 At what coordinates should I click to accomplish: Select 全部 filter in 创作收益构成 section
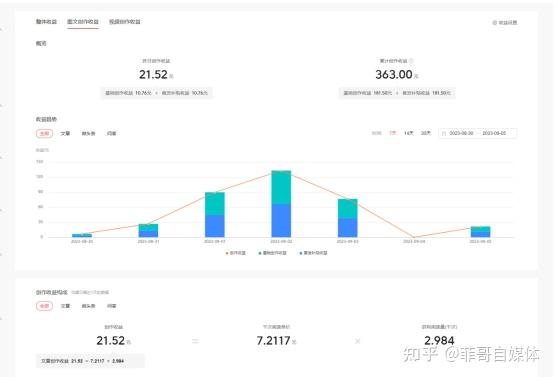(x=45, y=306)
